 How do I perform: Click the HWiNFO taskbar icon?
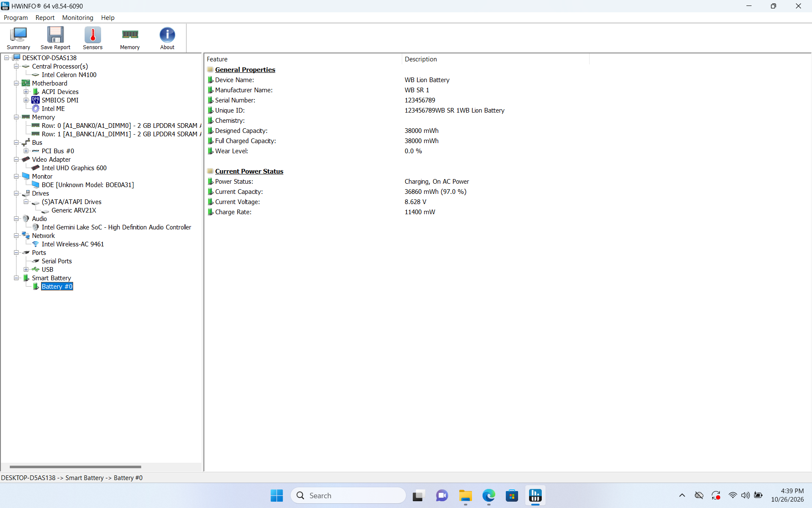point(535,496)
